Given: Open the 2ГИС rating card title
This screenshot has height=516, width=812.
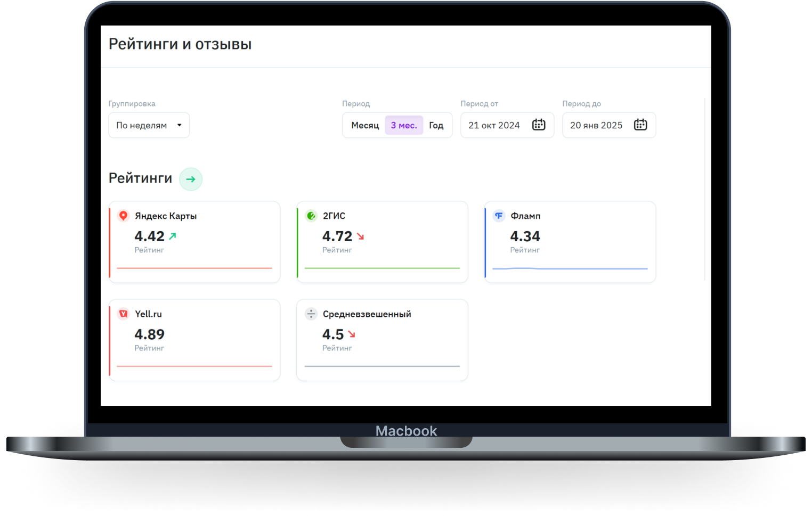Looking at the screenshot, I should pos(334,216).
